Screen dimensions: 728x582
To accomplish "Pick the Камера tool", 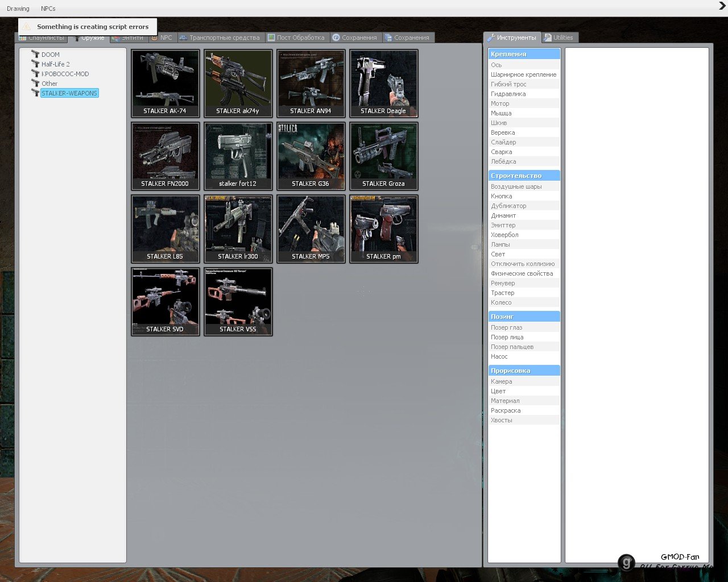I will (524, 381).
